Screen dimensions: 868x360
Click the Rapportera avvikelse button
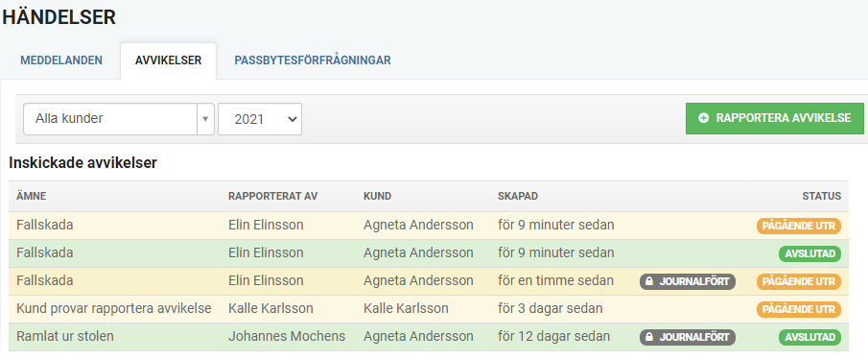(774, 118)
